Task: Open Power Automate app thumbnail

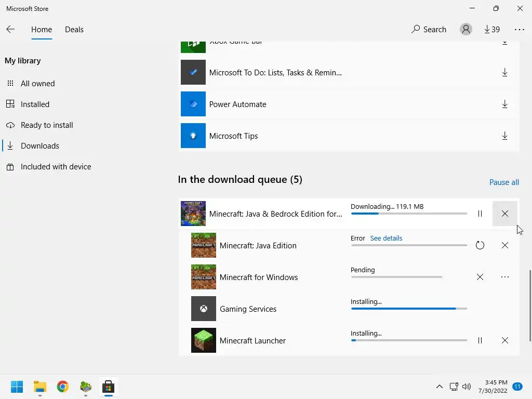Action: pyautogui.click(x=193, y=104)
